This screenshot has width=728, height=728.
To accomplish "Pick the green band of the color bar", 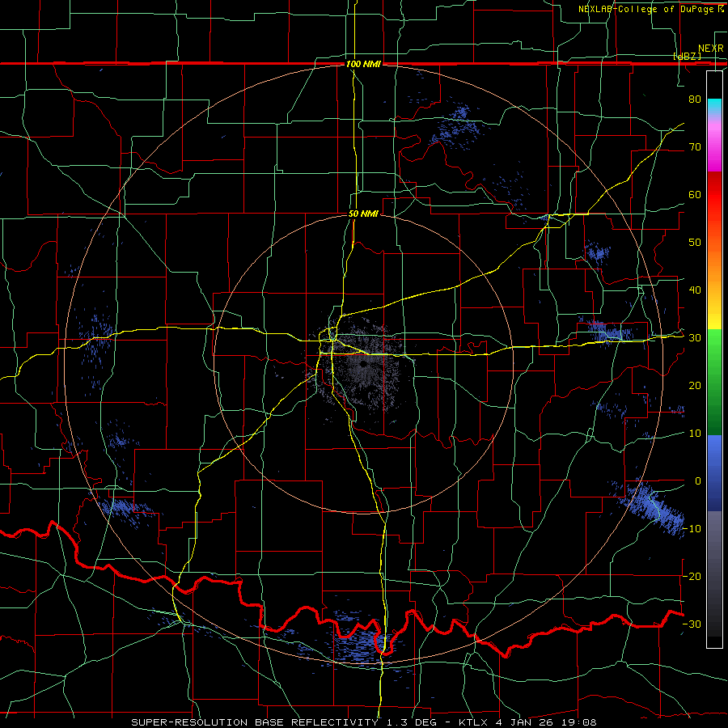I will pyautogui.click(x=714, y=382).
